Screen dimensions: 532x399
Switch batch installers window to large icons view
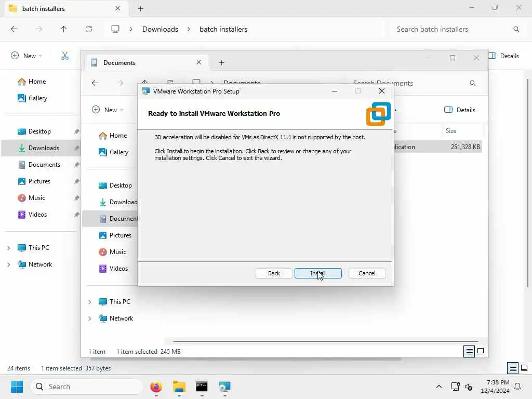point(524,368)
